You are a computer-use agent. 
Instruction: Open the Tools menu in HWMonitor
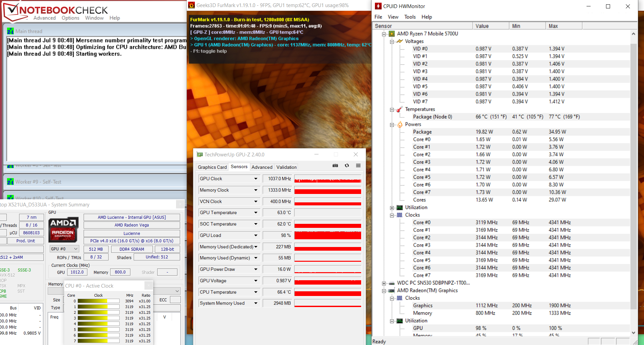[410, 17]
